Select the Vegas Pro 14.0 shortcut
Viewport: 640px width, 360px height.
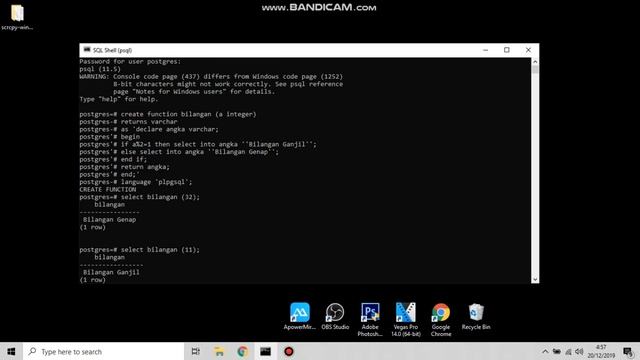point(406,319)
